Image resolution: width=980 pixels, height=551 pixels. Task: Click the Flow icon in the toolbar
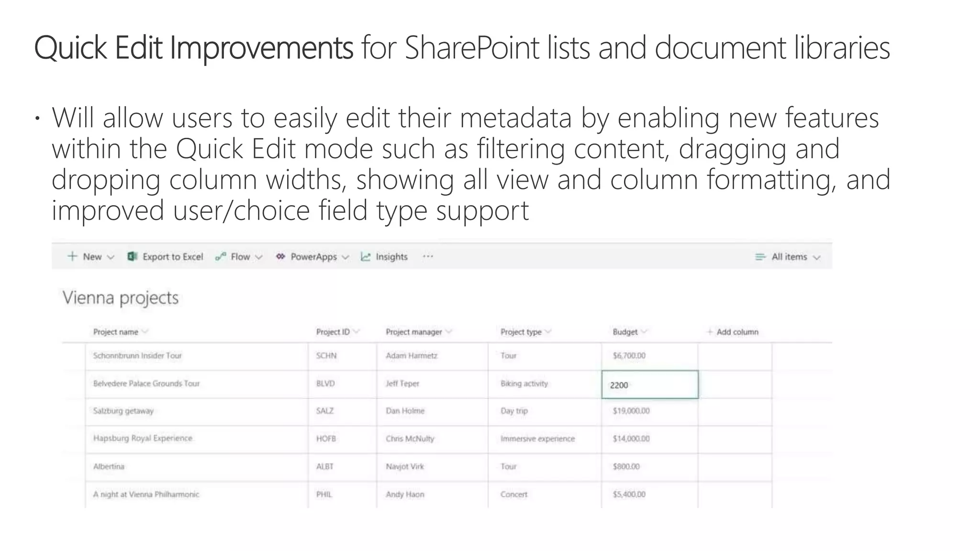click(x=221, y=257)
